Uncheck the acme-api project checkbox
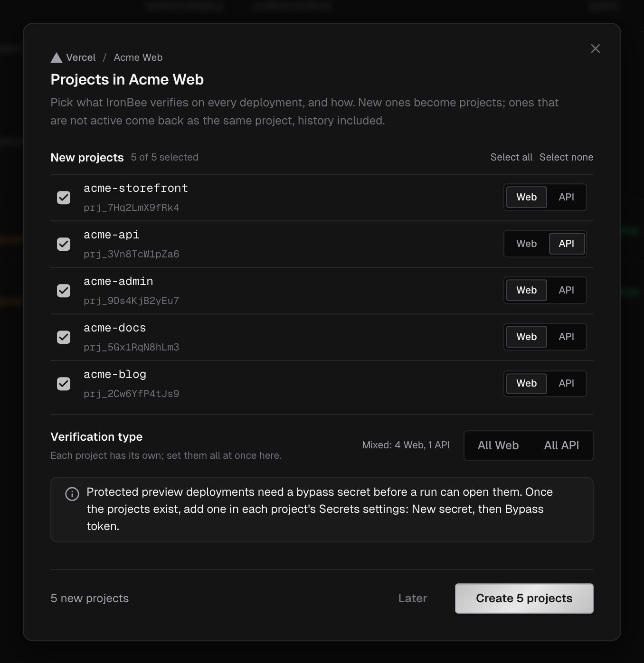Viewport: 644px width, 663px height. (x=64, y=244)
